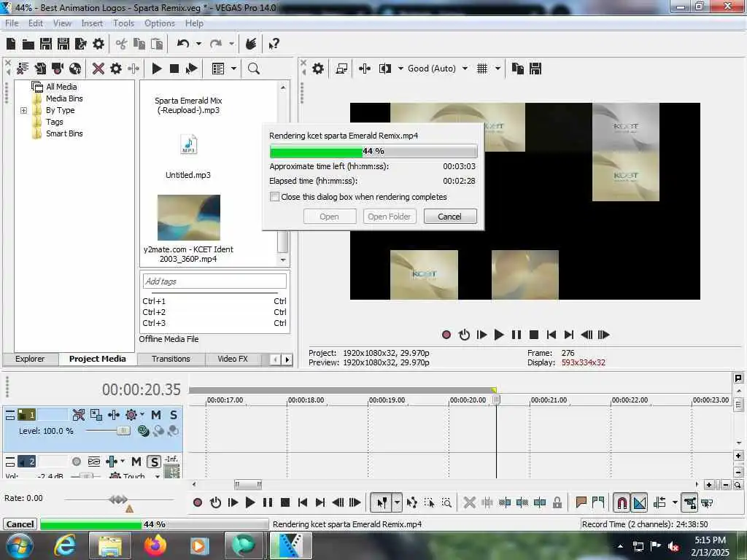Image resolution: width=747 pixels, height=560 pixels.
Task: Open Video Preview properties gear icon
Action: pyautogui.click(x=318, y=69)
